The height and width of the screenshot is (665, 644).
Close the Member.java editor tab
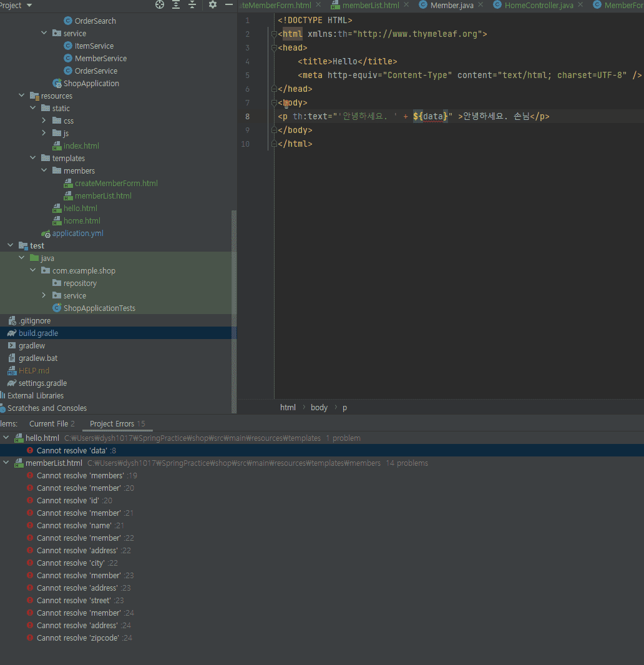coord(481,4)
